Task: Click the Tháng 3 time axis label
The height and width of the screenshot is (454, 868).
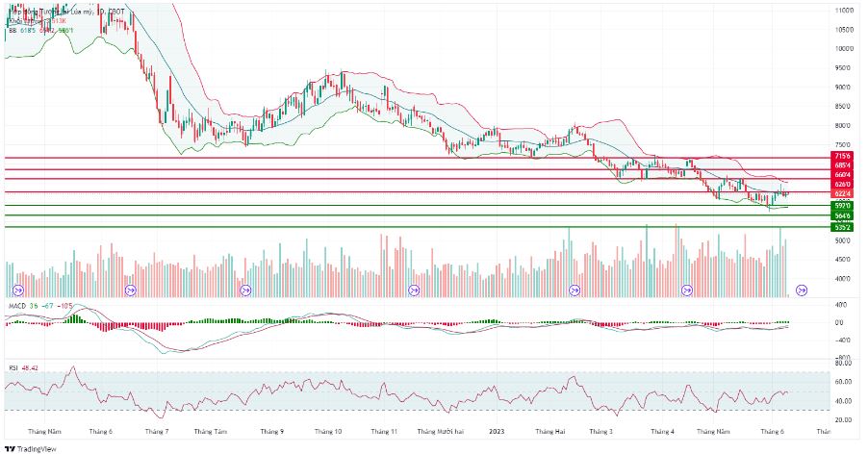Action: (x=601, y=431)
